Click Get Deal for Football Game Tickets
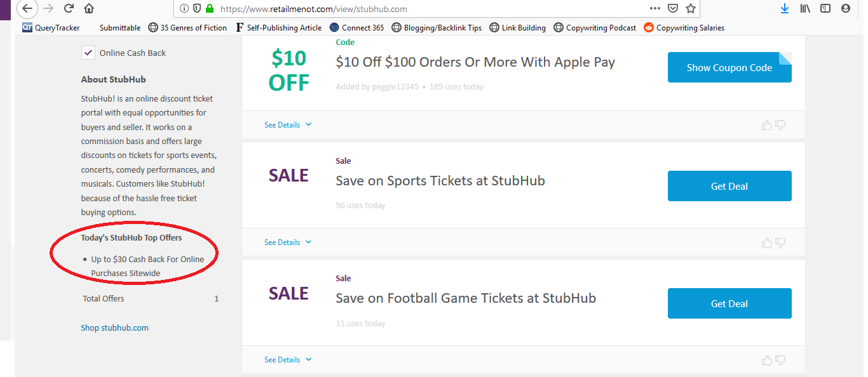The height and width of the screenshot is (377, 868). pyautogui.click(x=729, y=304)
